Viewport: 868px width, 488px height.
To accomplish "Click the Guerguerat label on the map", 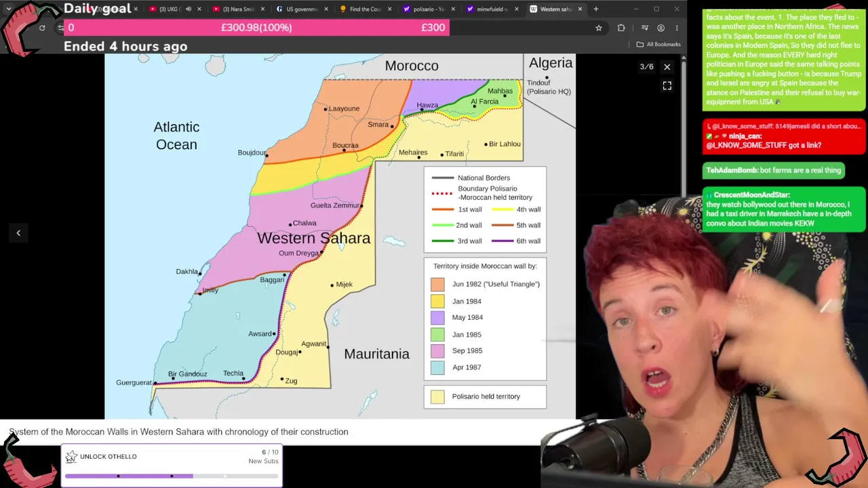I will point(134,383).
